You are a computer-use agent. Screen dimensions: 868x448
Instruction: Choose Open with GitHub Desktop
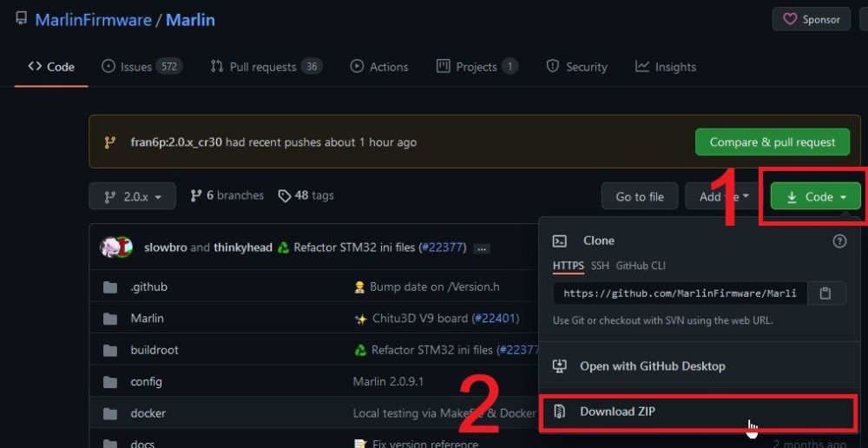(x=651, y=366)
